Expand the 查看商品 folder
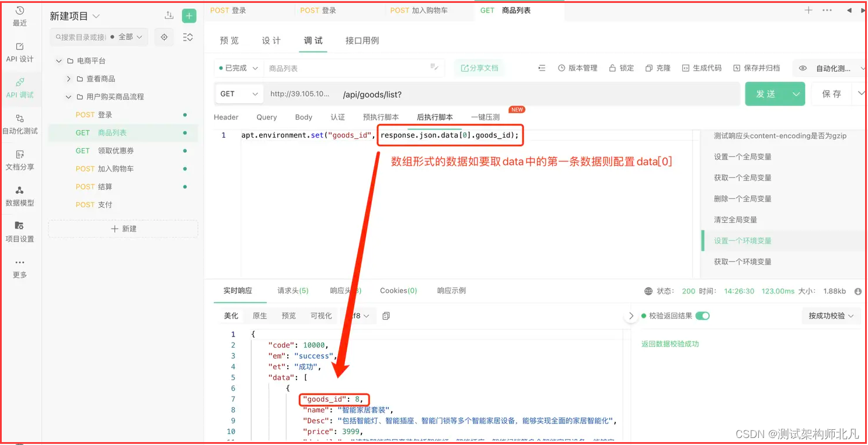Screen dimensions: 868x445 click(x=68, y=79)
